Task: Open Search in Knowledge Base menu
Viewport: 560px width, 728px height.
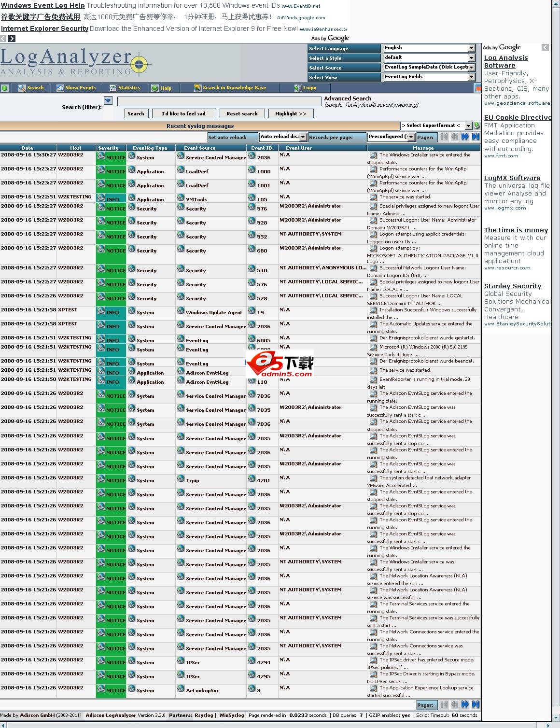Action: pos(230,88)
